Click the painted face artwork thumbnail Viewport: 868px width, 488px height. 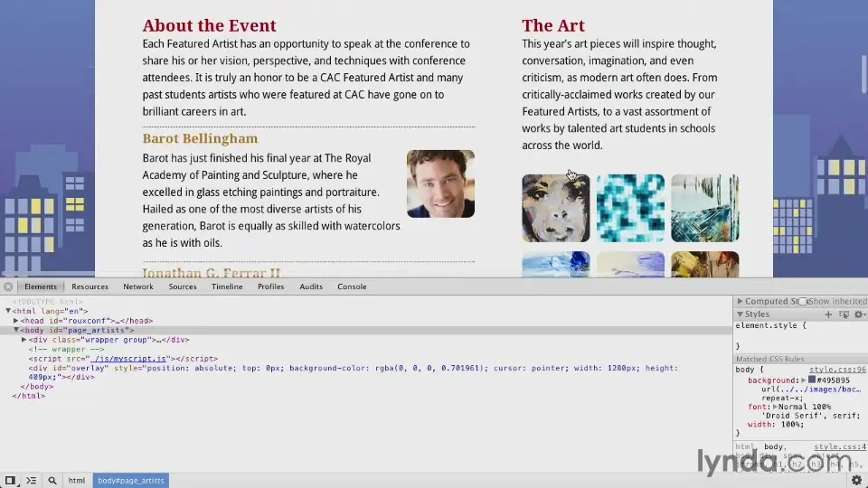click(555, 208)
